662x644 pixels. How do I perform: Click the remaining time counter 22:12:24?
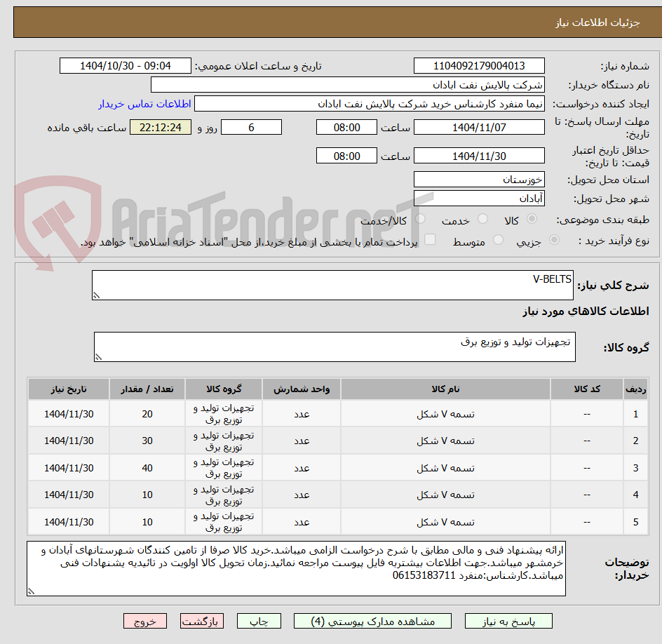tap(160, 127)
